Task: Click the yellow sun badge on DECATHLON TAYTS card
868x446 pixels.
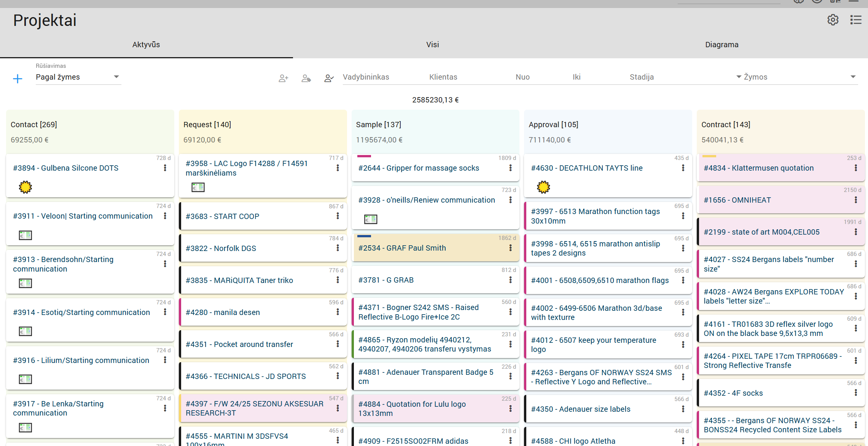Action: [543, 187]
